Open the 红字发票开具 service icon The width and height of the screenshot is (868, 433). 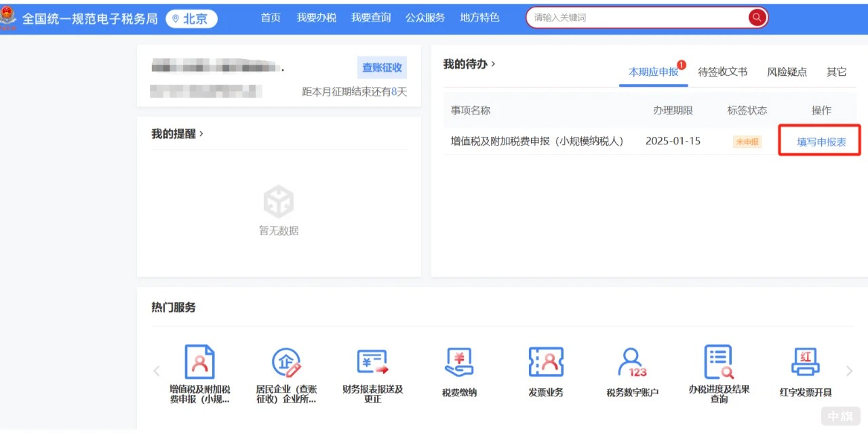[x=804, y=363]
